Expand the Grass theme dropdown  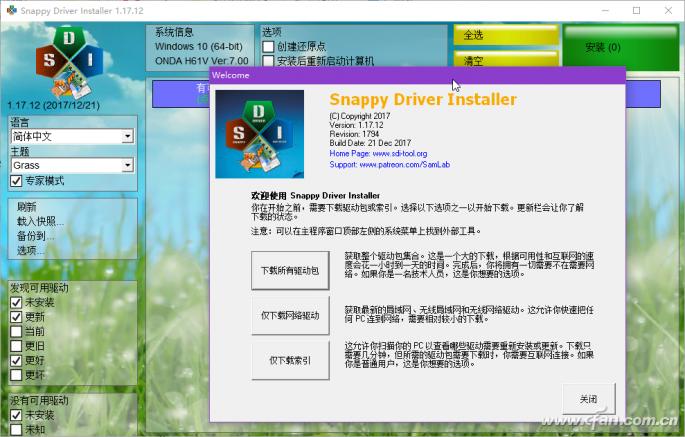[x=127, y=165]
